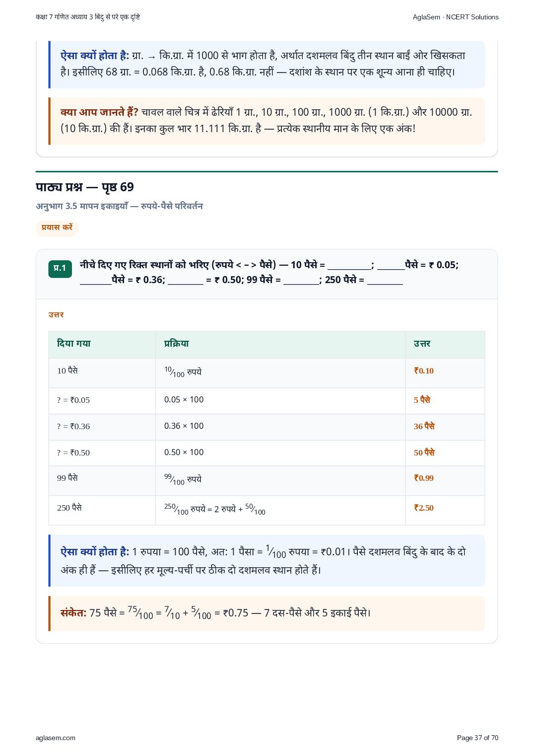The height and width of the screenshot is (756, 534).
Task: Click the प्रक्रिया column header
Action: point(177,344)
